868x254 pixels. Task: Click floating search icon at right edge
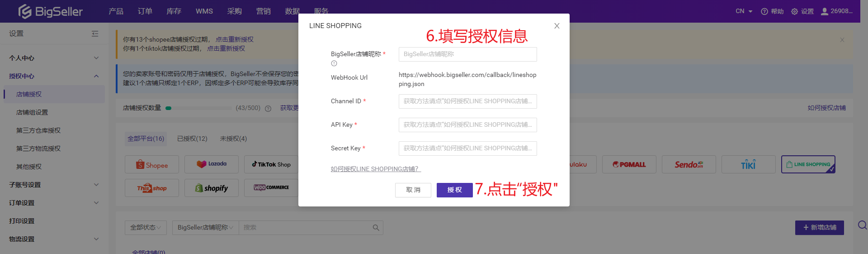coord(862,225)
